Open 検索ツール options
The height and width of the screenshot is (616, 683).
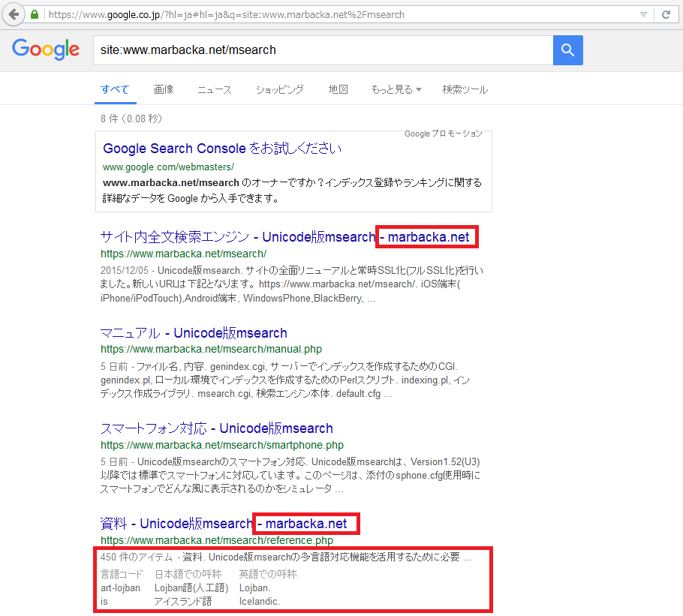[465, 90]
